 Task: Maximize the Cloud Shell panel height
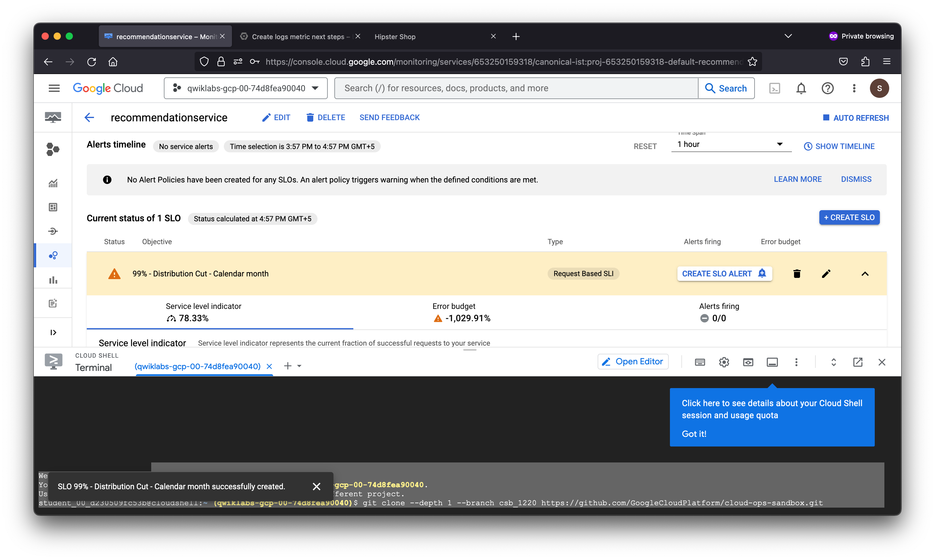833,362
